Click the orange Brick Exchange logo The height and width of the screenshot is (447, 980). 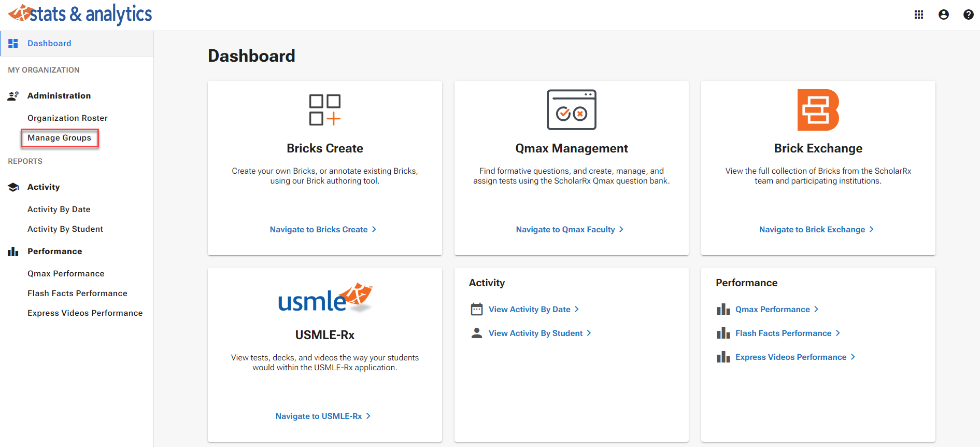(818, 110)
